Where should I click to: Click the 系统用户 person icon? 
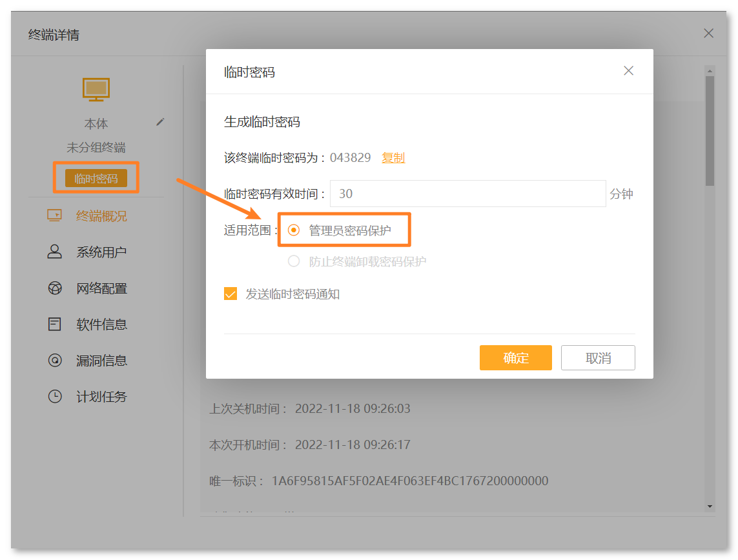click(55, 252)
